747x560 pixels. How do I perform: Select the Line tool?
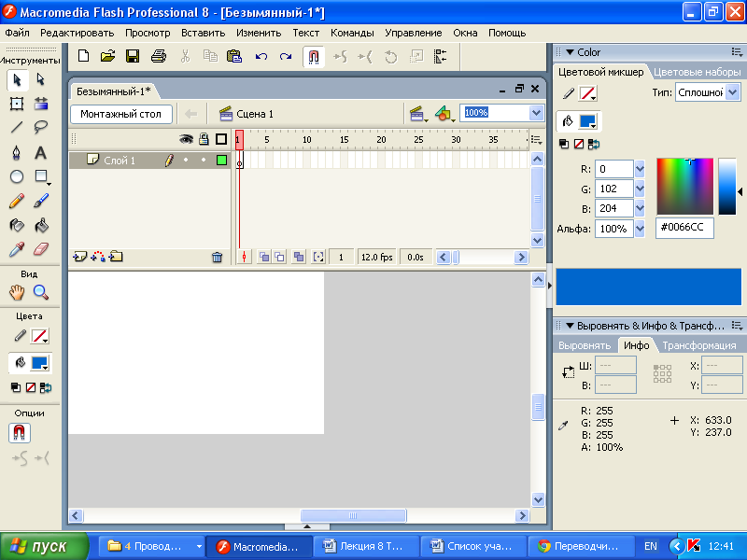tap(17, 127)
